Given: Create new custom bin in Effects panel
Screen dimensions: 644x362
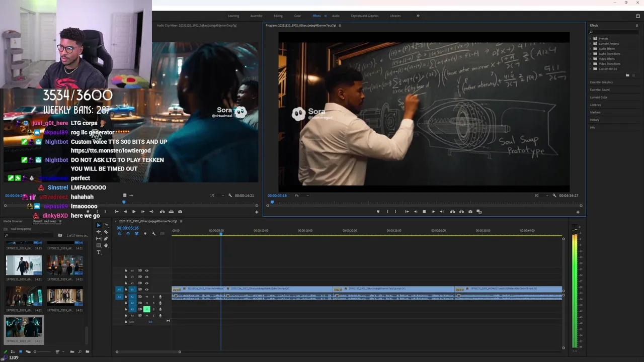Looking at the screenshot, I should coord(627,75).
